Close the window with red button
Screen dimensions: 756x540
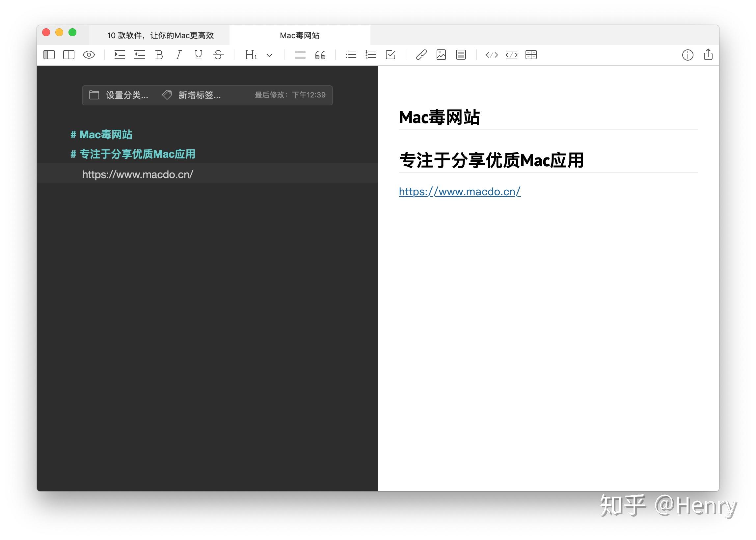pyautogui.click(x=46, y=33)
